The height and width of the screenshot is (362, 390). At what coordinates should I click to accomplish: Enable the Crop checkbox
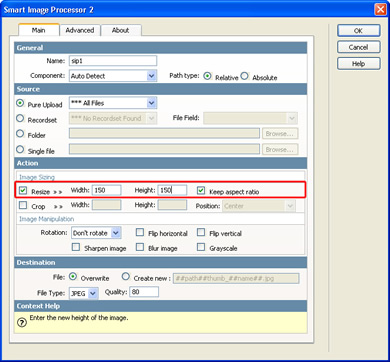tap(23, 205)
